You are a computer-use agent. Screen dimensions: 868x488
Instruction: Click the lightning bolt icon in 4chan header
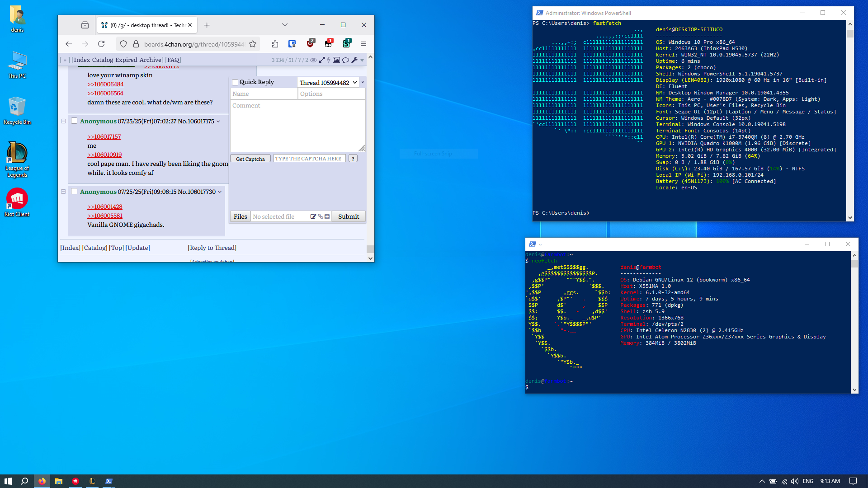[x=329, y=60]
